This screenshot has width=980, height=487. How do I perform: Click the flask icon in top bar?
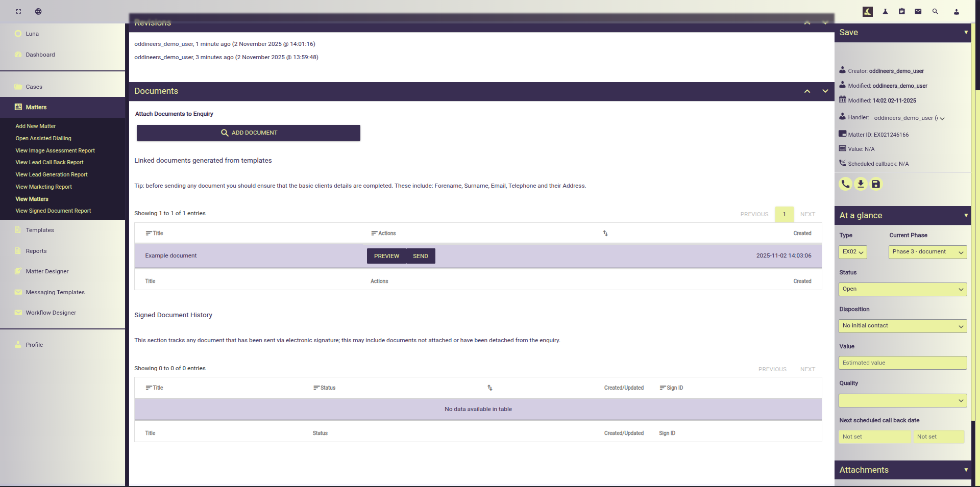[886, 11]
